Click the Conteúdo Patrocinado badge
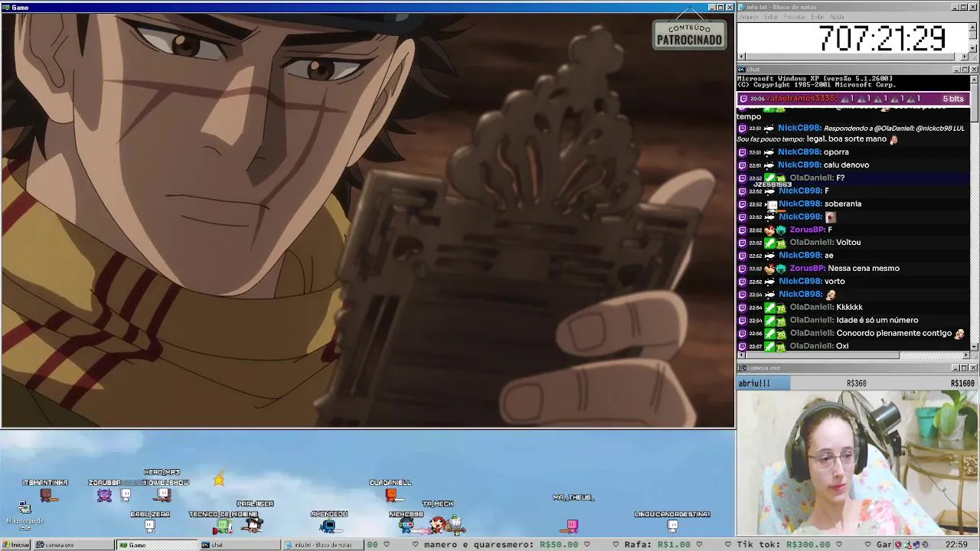This screenshot has height=551, width=980. (689, 34)
